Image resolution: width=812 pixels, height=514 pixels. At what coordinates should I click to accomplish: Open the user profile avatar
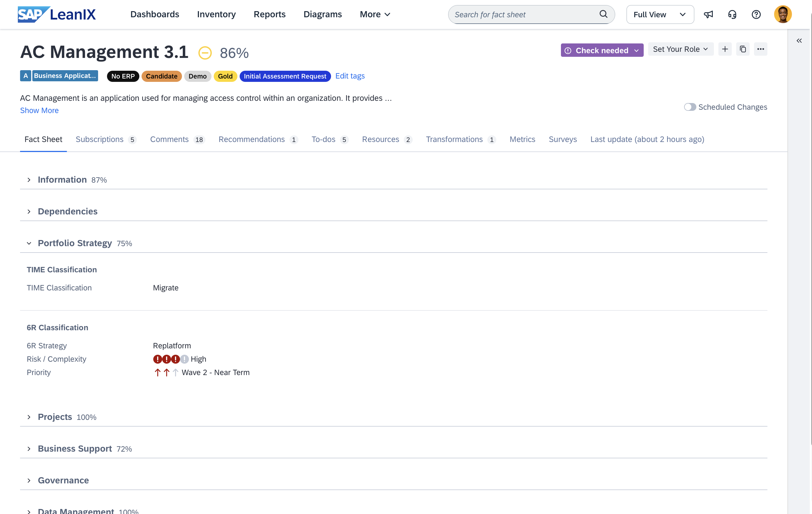[783, 14]
